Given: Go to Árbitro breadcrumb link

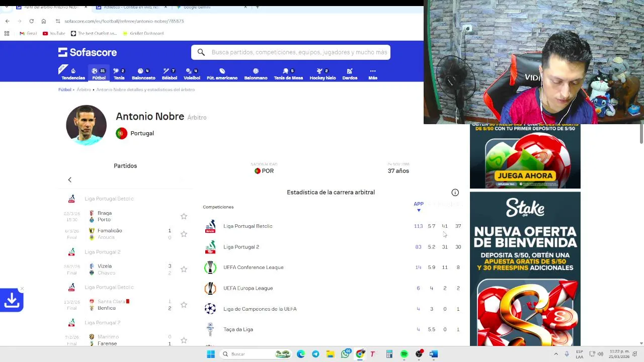Looking at the screenshot, I should [84, 89].
